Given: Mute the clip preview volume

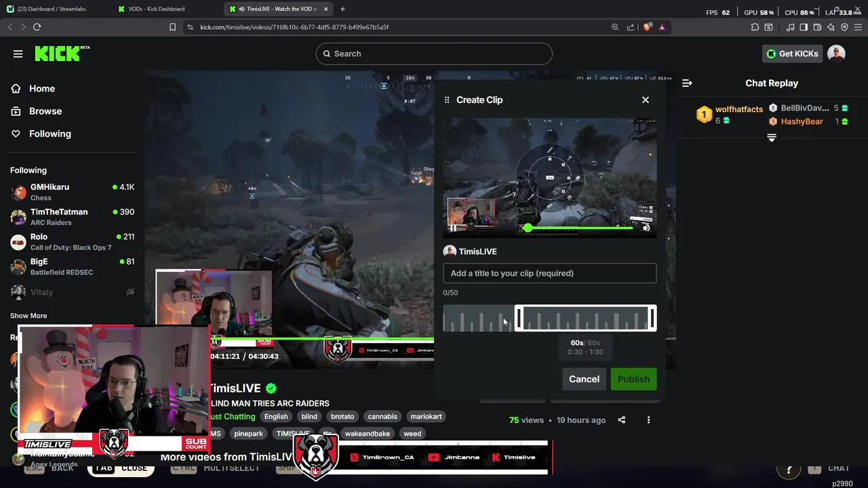Looking at the screenshot, I should 646,228.
